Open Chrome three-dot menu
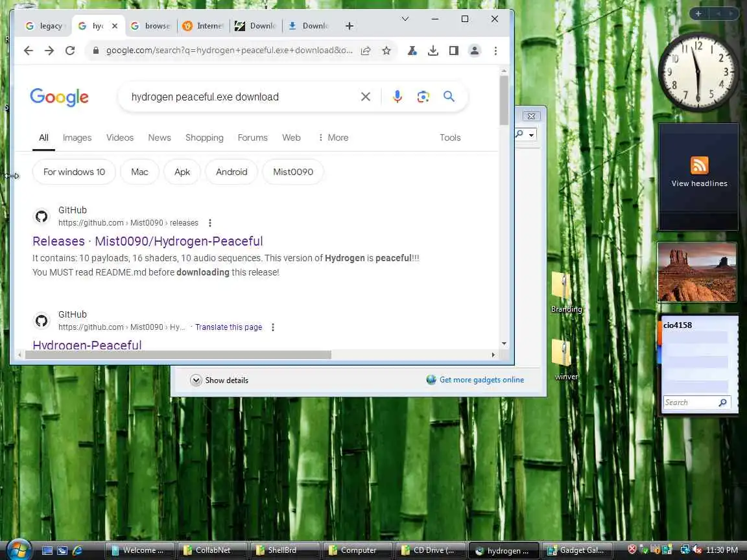The image size is (747, 560). [x=495, y=51]
